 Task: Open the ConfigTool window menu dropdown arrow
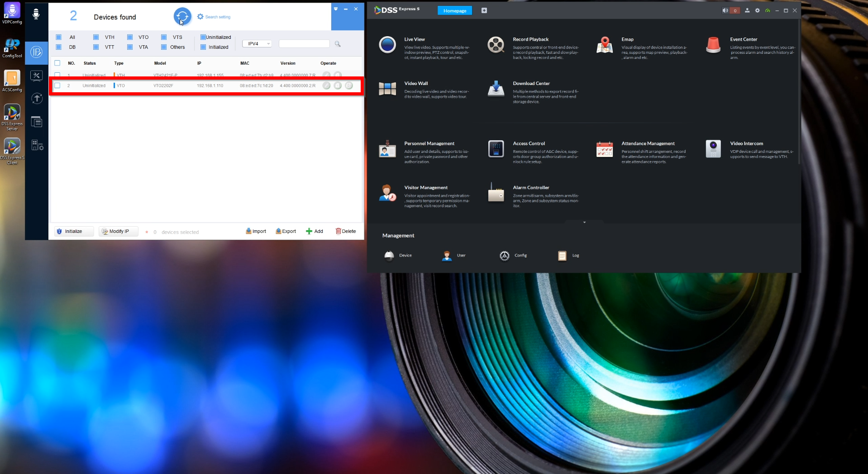click(336, 9)
